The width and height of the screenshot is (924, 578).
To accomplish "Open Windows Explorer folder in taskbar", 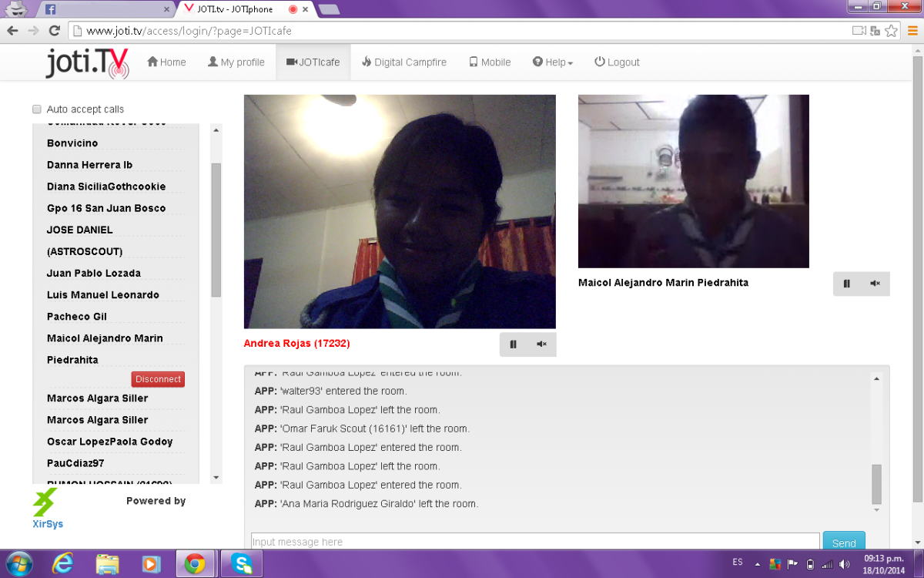I will point(107,564).
